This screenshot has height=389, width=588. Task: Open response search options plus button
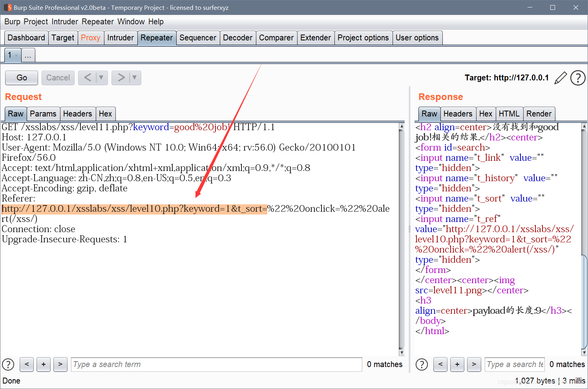[457, 364]
